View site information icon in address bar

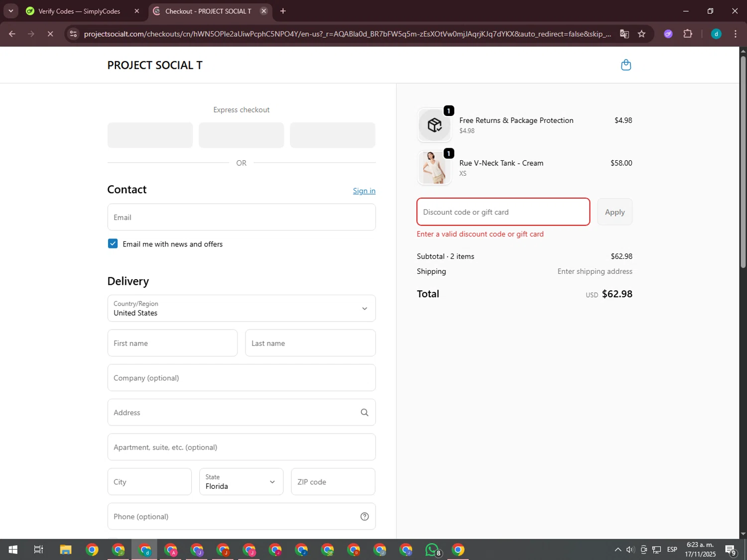(x=73, y=34)
